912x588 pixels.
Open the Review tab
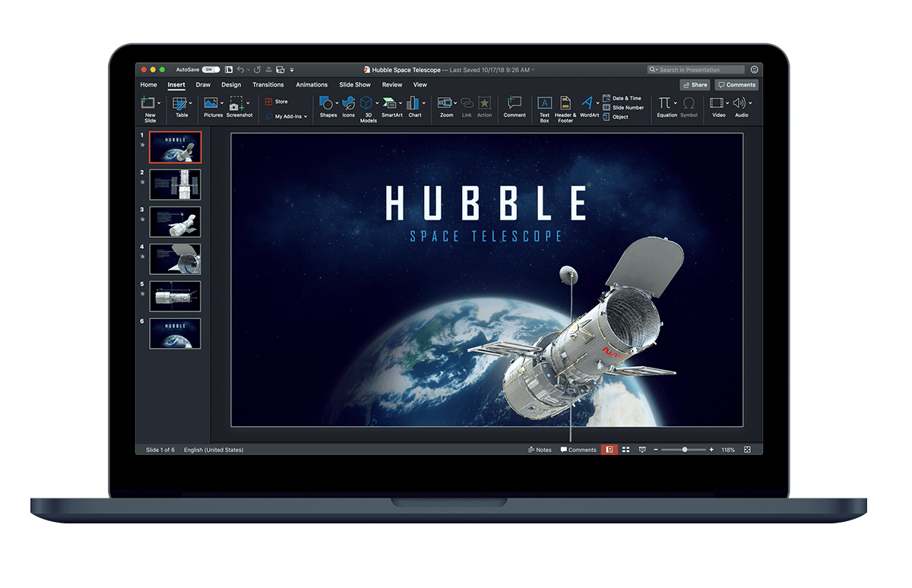(392, 84)
